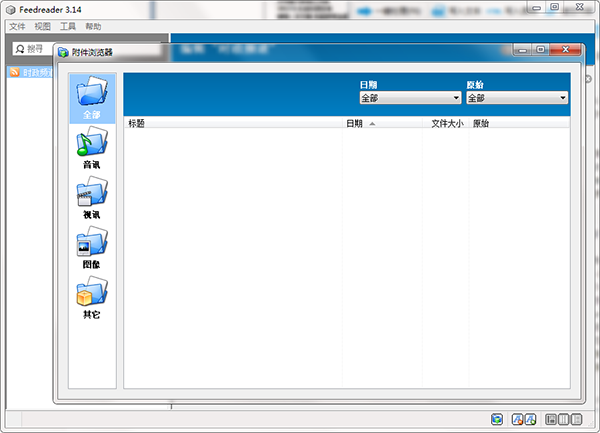The image size is (600, 433).
Task: Open the 工具 menu
Action: 68,27
